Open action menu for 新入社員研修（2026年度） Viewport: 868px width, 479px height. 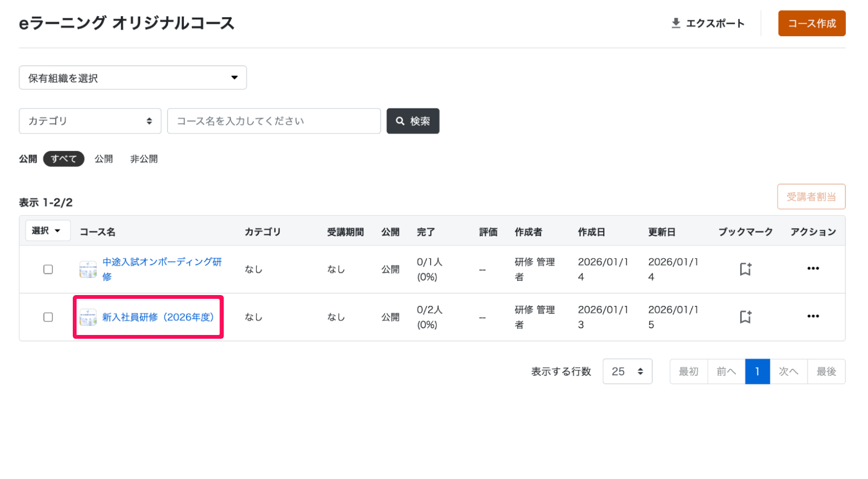click(813, 316)
